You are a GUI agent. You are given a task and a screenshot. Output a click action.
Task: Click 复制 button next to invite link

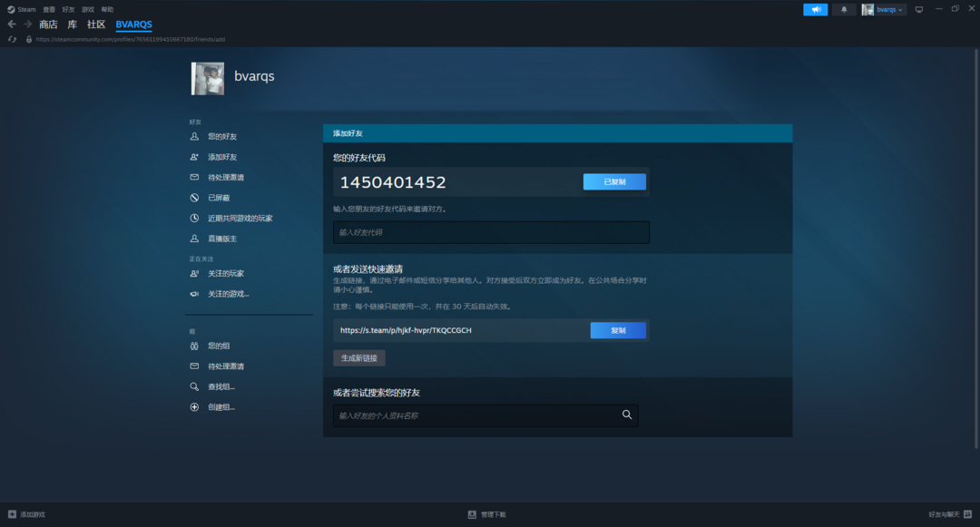click(x=618, y=330)
